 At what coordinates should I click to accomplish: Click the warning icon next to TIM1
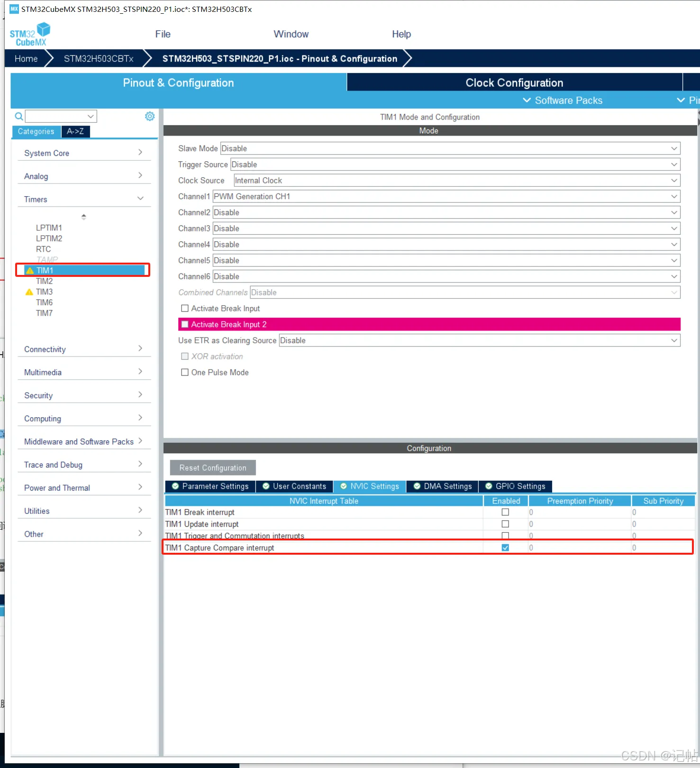pyautogui.click(x=30, y=271)
